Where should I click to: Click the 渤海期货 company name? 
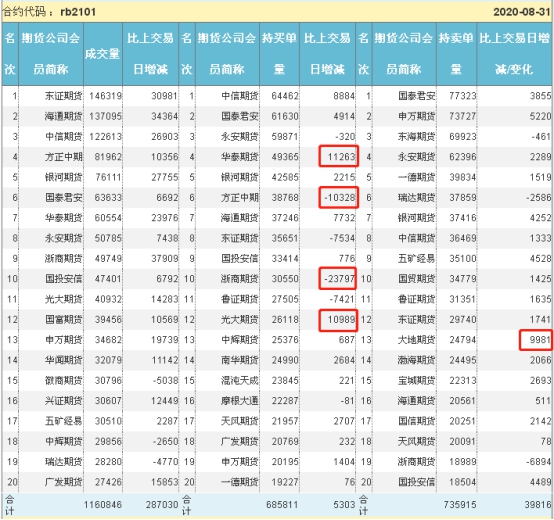click(x=417, y=360)
